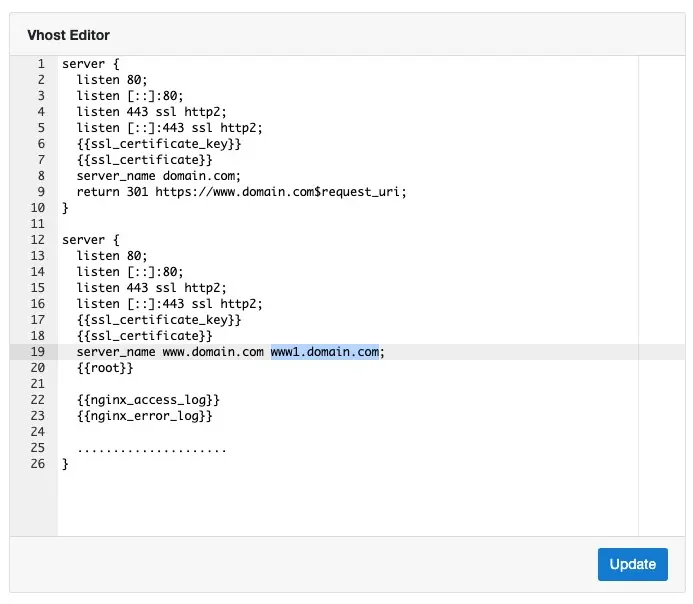The width and height of the screenshot is (693, 604).
Task: Place cursor on 'server_name domain.com;' line
Action: click(159, 176)
